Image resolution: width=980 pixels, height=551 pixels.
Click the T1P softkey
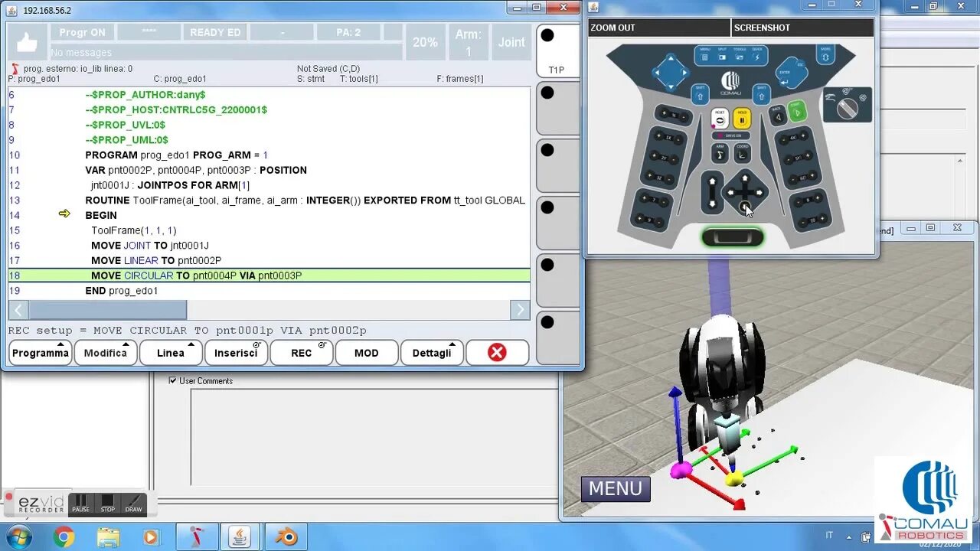pyautogui.click(x=557, y=51)
